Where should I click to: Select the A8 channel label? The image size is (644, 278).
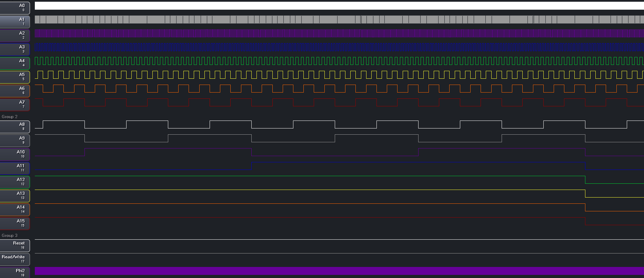point(15,126)
